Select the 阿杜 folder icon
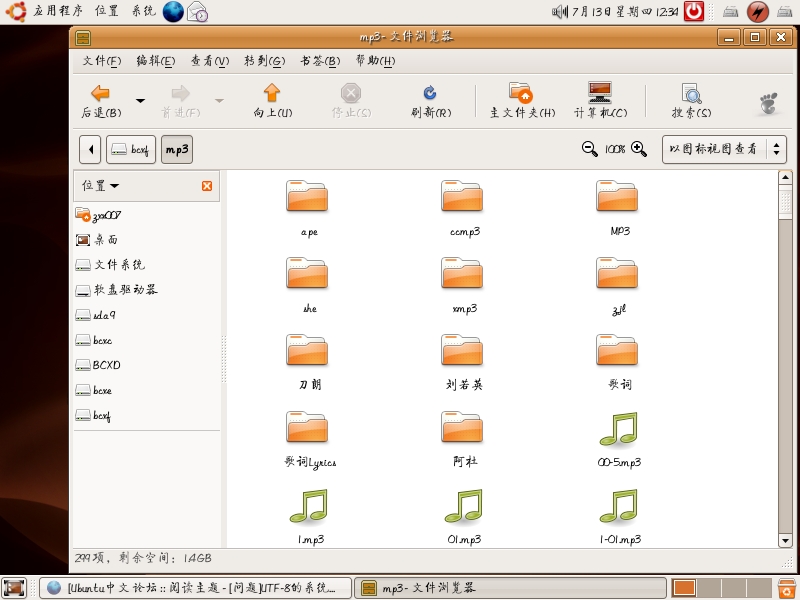 click(462, 427)
